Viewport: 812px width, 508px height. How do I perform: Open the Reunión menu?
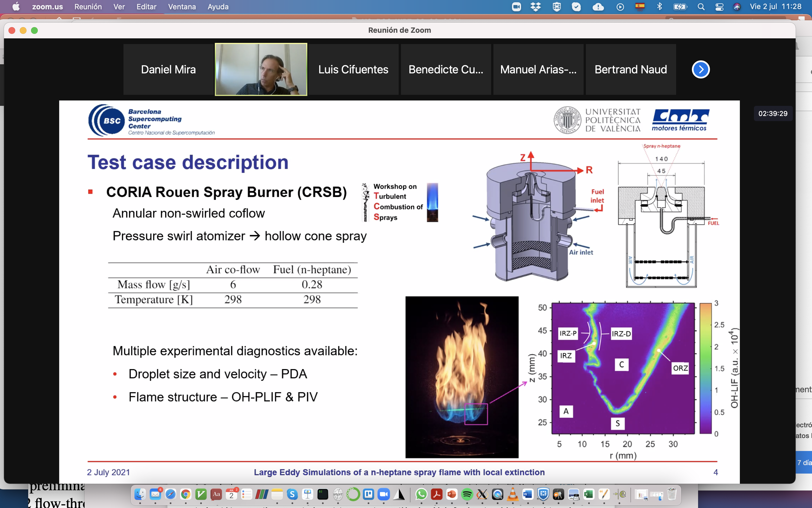point(88,7)
